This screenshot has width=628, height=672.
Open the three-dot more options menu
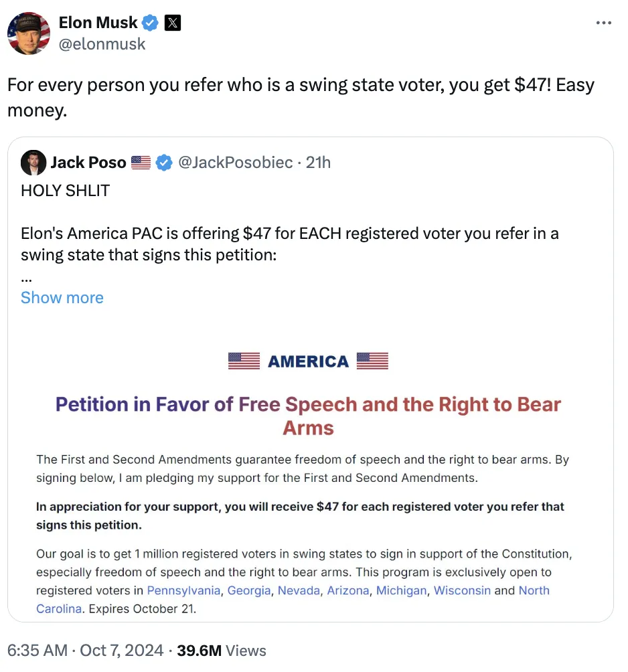point(603,23)
